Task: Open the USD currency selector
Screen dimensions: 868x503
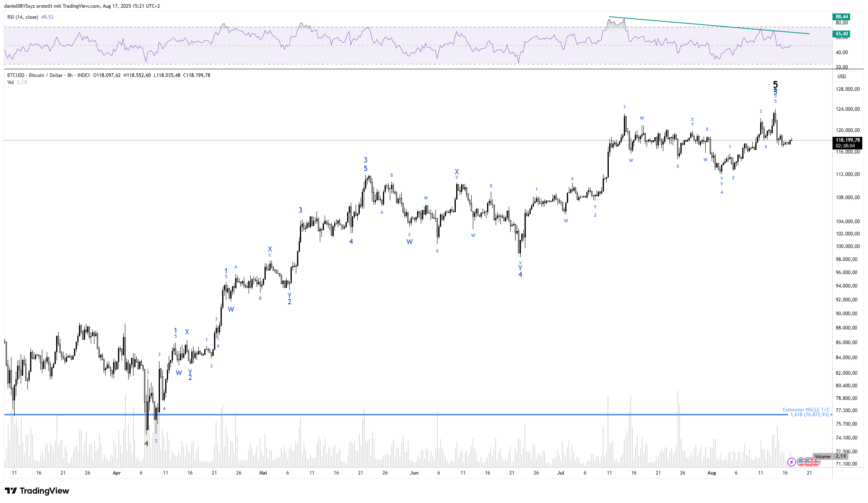Action: [842, 77]
